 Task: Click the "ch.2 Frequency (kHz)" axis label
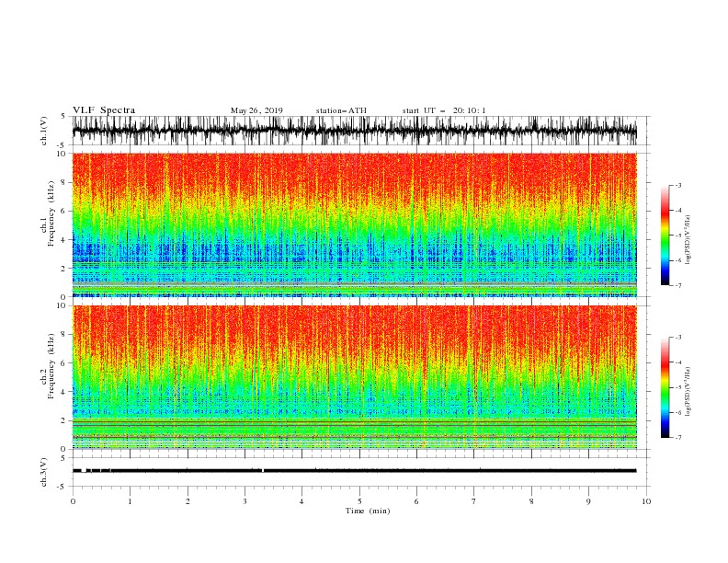coord(47,365)
